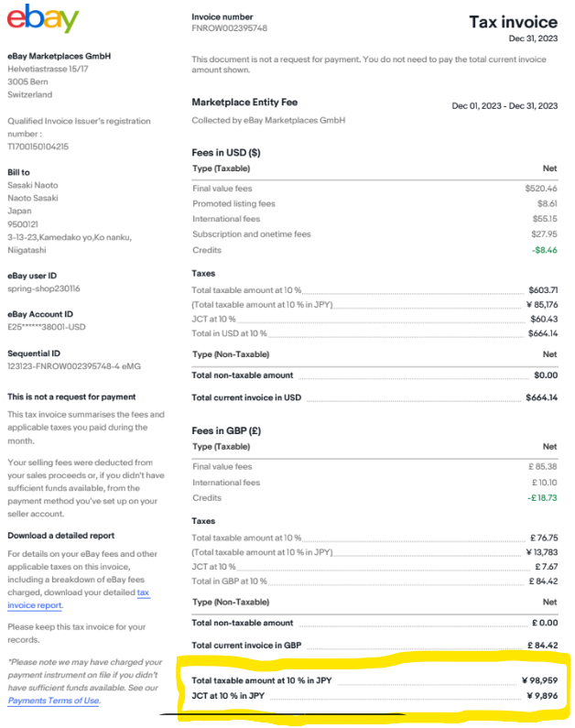Select Total current invoice in GBP £ 84.42
The height and width of the screenshot is (728, 575).
(x=543, y=646)
